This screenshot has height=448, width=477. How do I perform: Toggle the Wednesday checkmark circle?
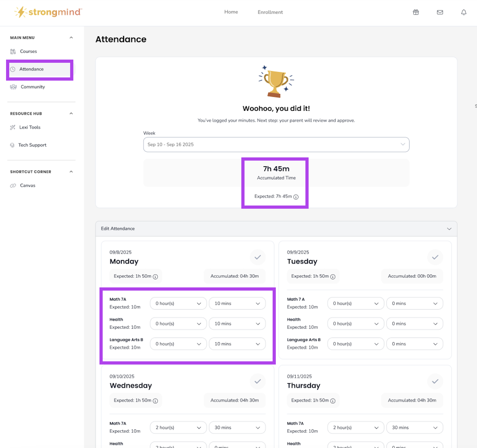258,381
